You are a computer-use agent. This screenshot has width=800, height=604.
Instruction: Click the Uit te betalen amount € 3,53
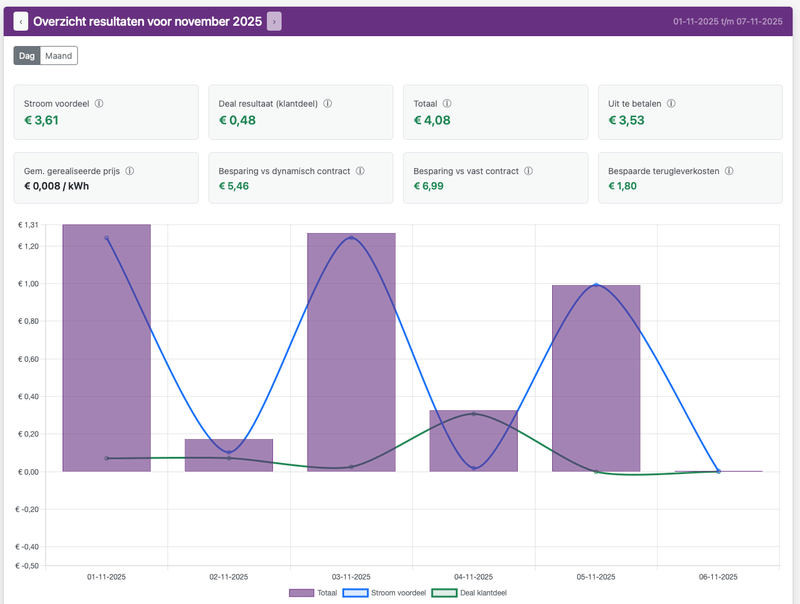click(627, 121)
